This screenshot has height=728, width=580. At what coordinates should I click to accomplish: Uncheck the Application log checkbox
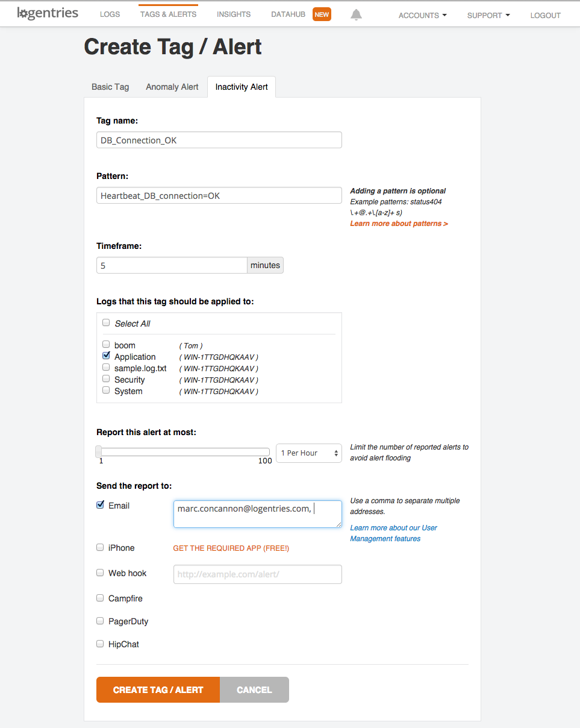[107, 356]
